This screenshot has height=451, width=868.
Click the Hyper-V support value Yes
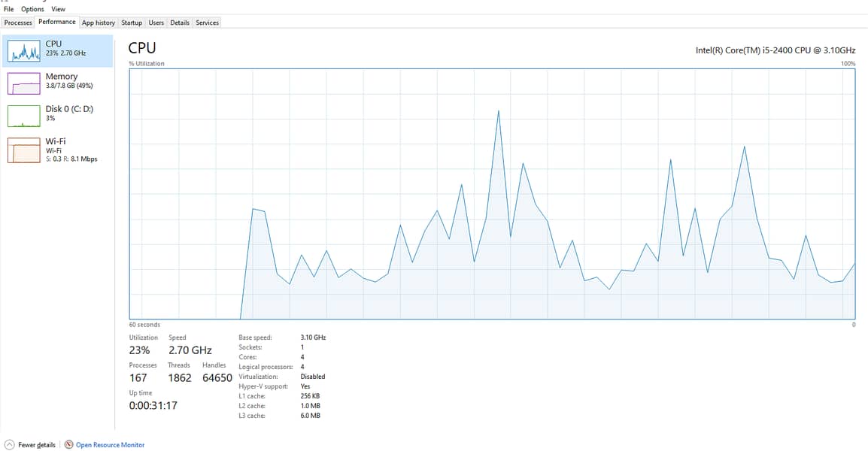[305, 386]
